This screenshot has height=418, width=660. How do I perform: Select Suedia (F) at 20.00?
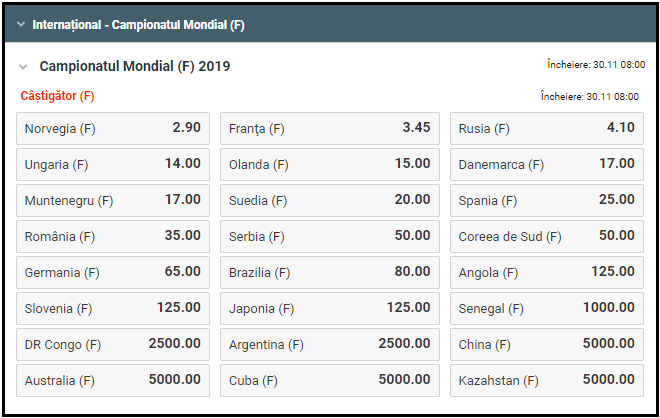click(x=329, y=200)
